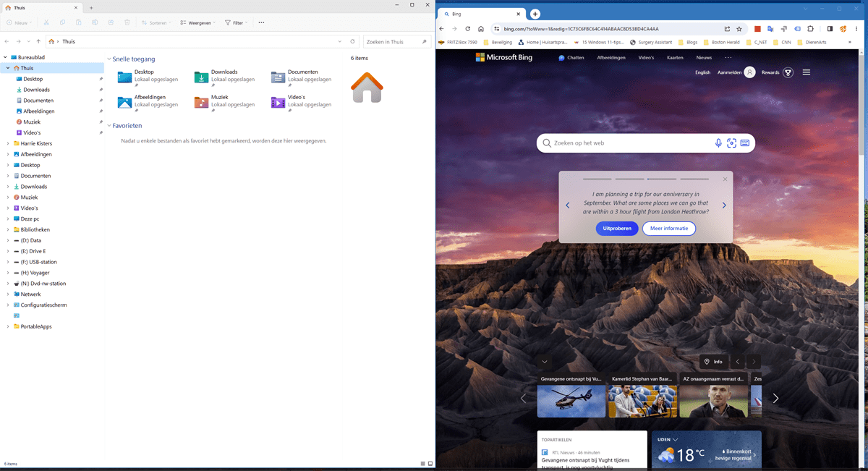Open the Nieuw menu in Explorer toolbar
This screenshot has width=868, height=471.
20,22
